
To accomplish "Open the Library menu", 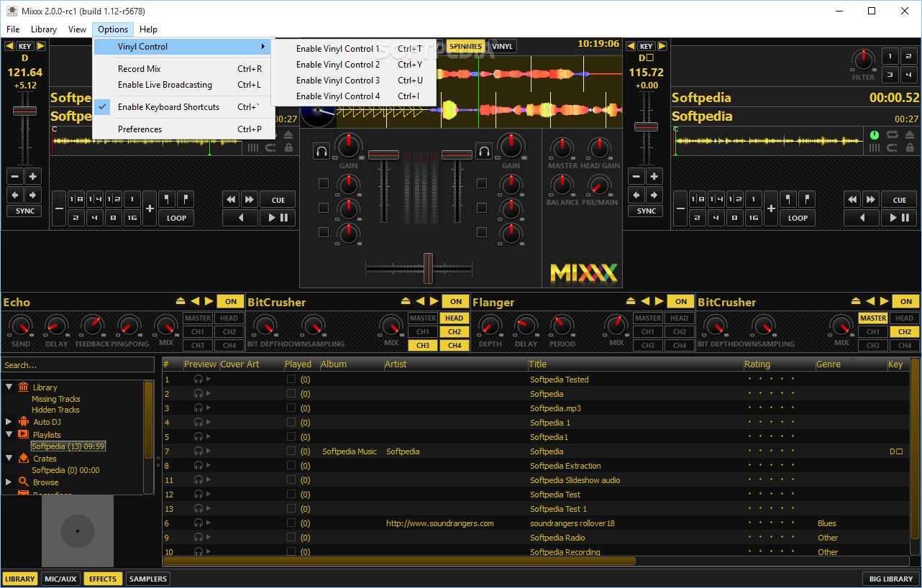I will 44,29.
